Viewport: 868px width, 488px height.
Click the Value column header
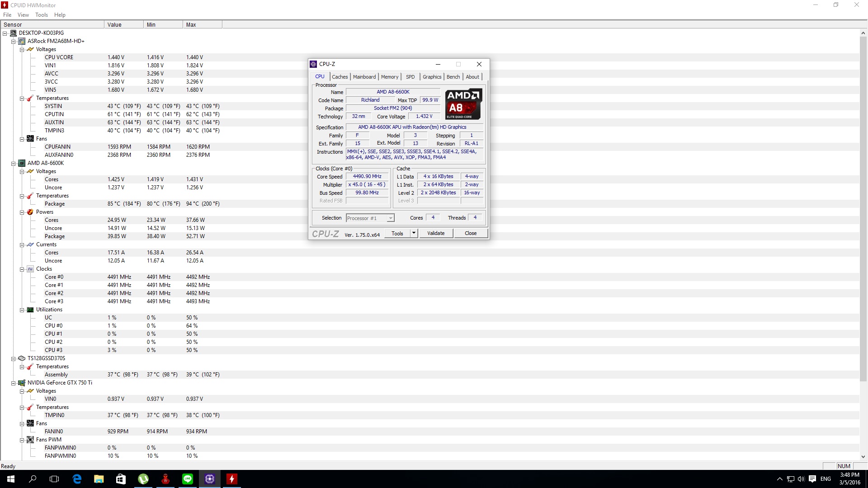115,25
